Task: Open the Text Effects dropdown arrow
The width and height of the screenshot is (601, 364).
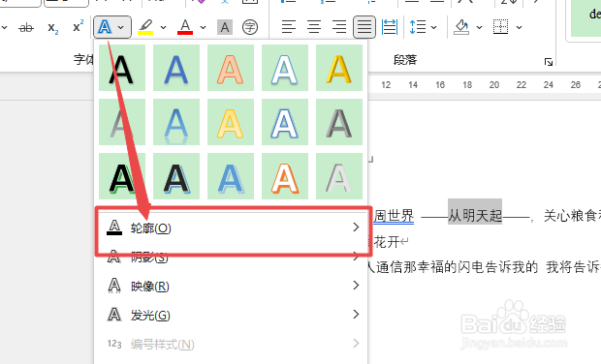Action: point(121,27)
